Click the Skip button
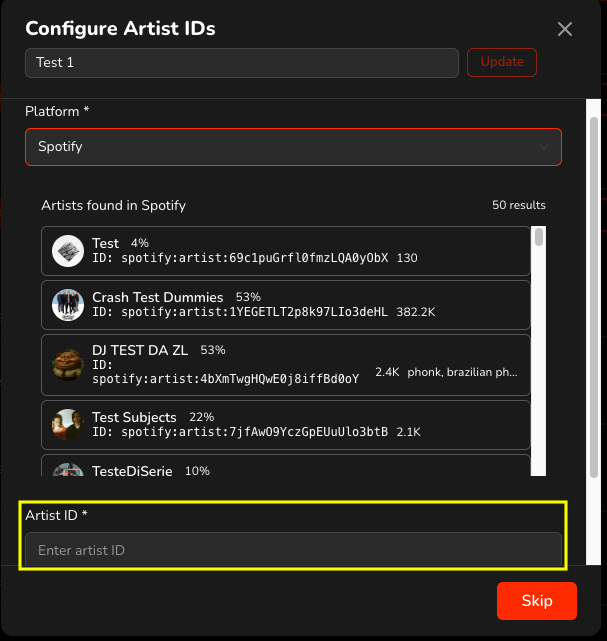 click(537, 601)
